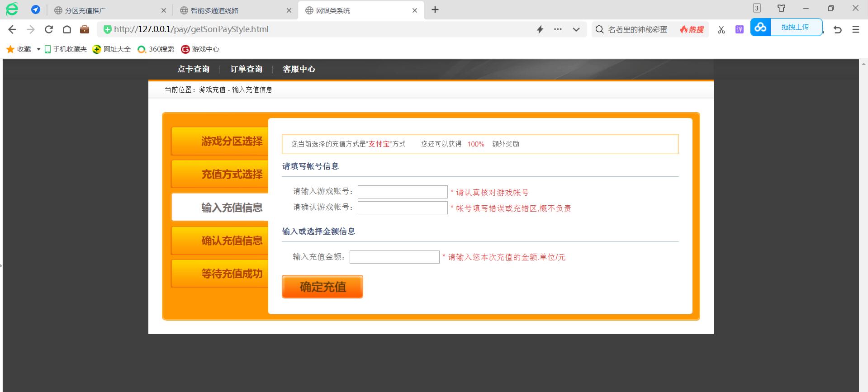The image size is (868, 392).
Task: Click into the 输入充值金额 amount field
Action: pos(394,257)
